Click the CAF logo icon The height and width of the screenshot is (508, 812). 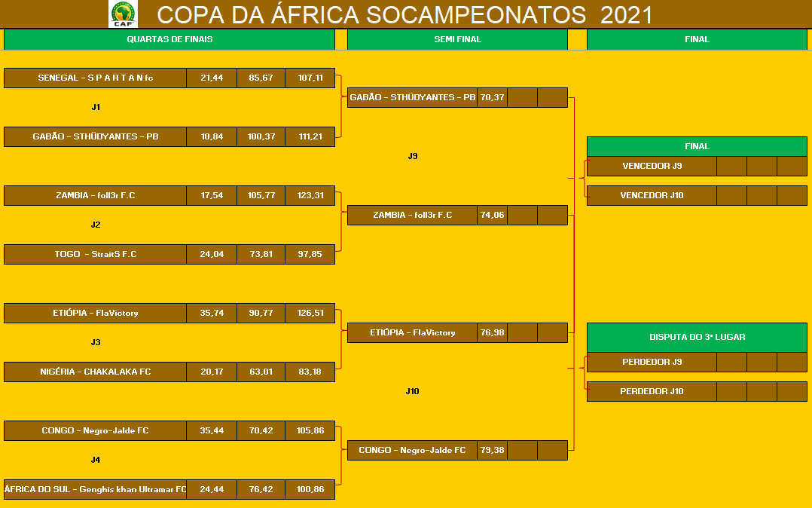coord(124,14)
